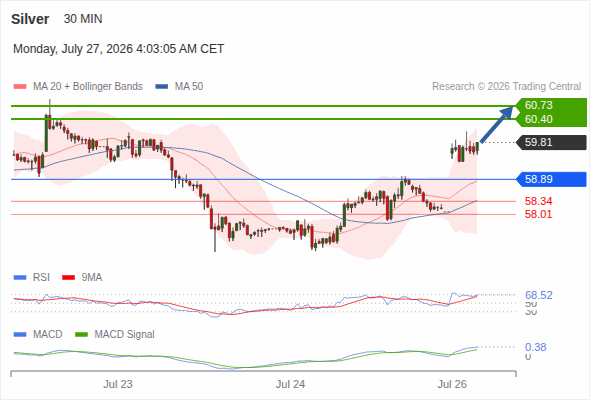The width and height of the screenshot is (590, 400).
Task: Click the 59.81 current price tag
Action: [x=551, y=142]
